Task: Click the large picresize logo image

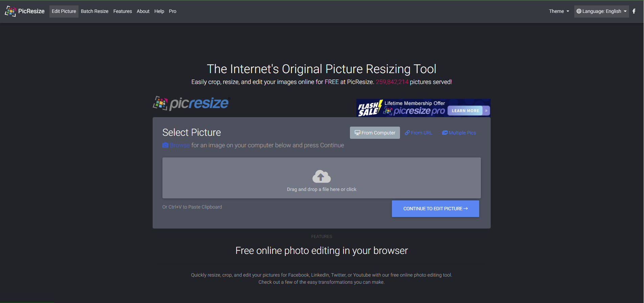Action: click(192, 103)
